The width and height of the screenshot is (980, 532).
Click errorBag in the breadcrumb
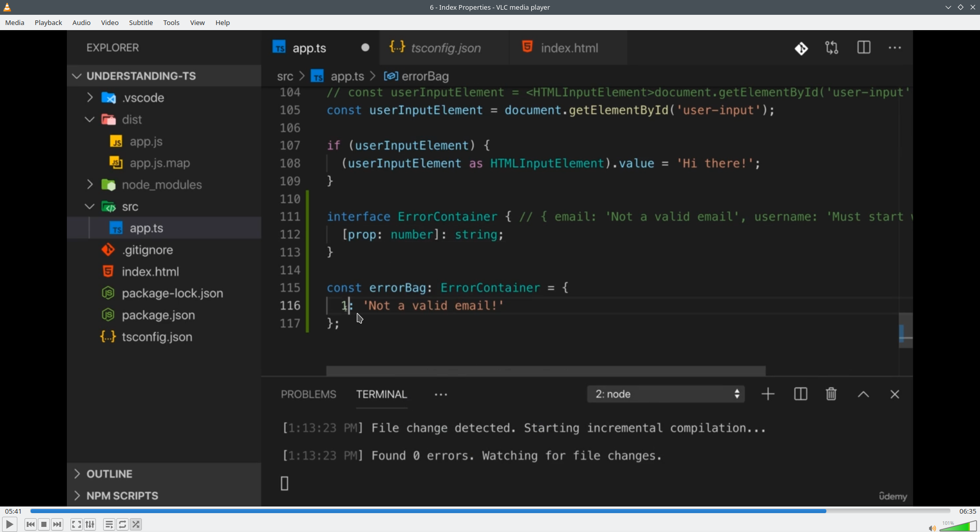click(416, 77)
